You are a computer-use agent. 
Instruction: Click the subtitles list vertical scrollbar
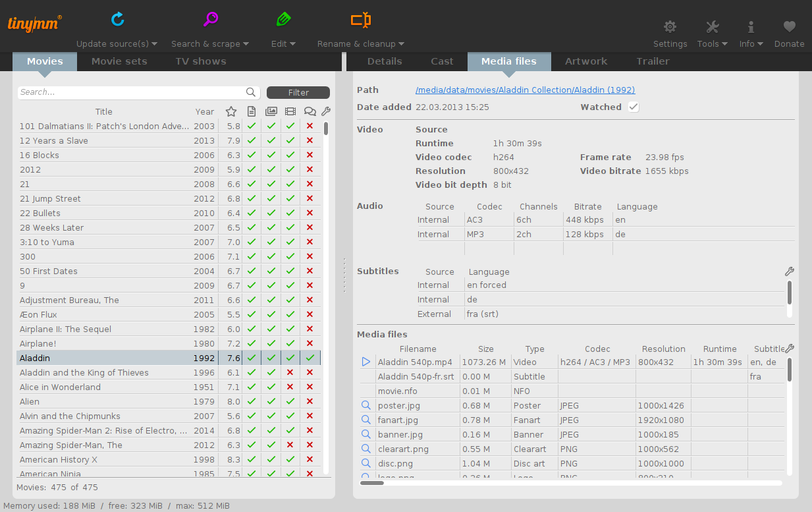tap(790, 292)
